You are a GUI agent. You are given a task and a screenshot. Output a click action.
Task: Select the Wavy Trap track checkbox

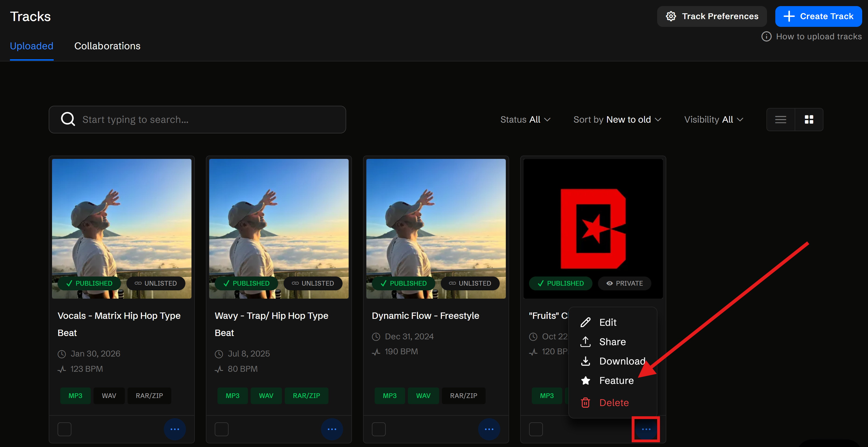221,429
